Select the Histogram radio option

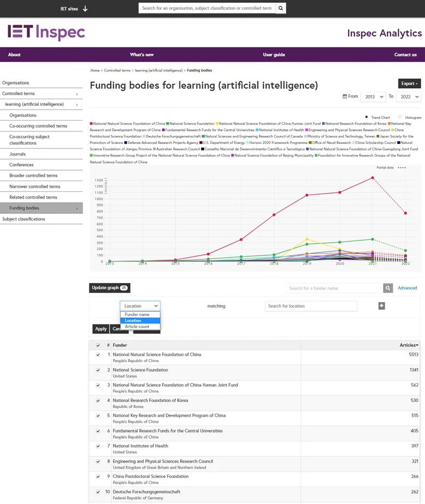click(399, 117)
